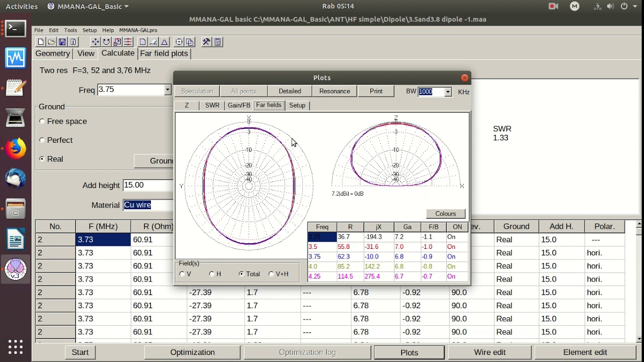Click the New file toolbar icon

coord(41,42)
